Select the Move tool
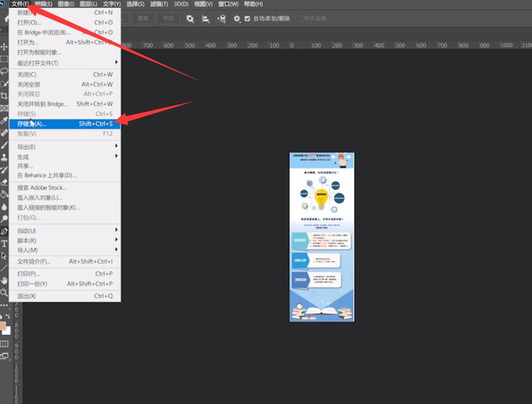The image size is (532, 404). click(x=4, y=46)
